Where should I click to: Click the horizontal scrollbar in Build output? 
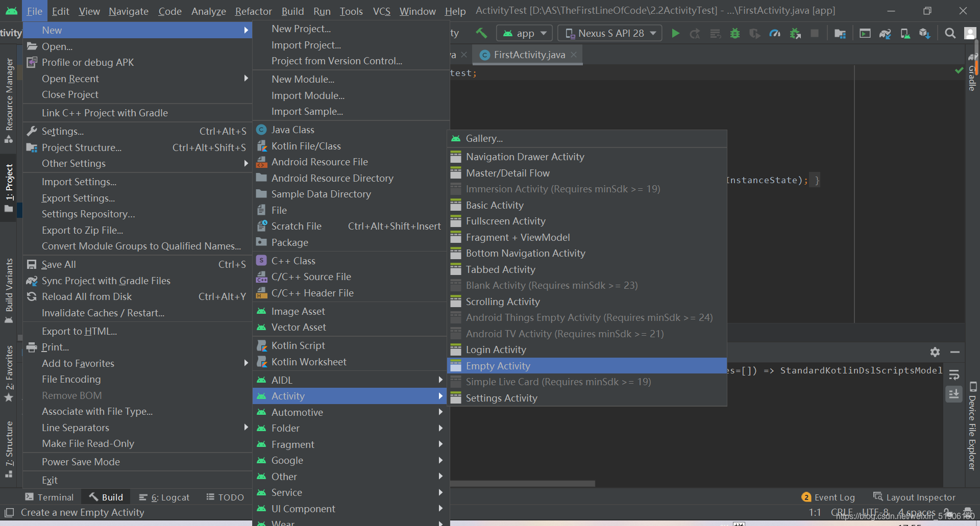click(x=522, y=483)
